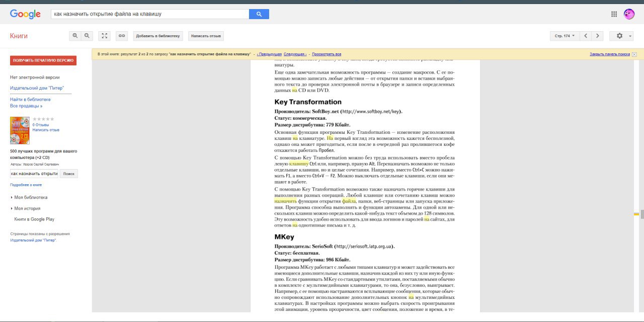Image resolution: width=644 pixels, height=322 pixels.
Task: Click in-book search text field
Action: coord(34,174)
